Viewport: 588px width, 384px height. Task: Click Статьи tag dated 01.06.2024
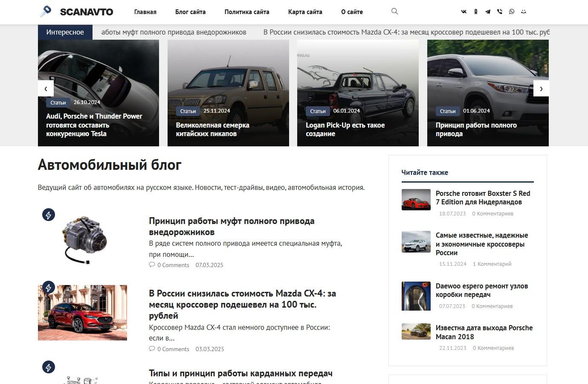point(448,111)
